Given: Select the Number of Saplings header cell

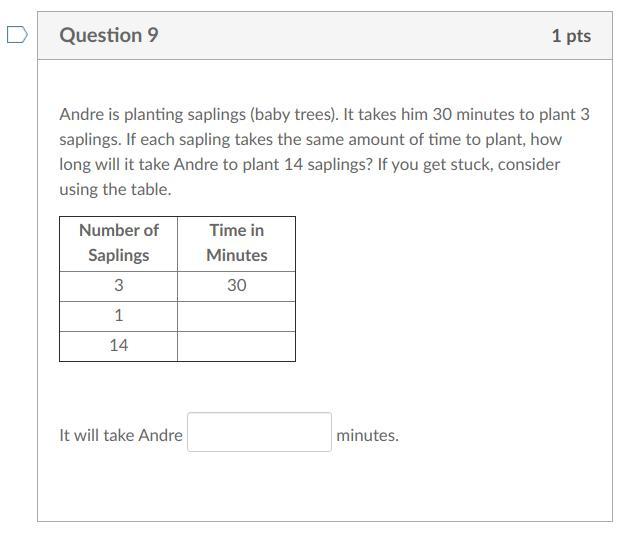Looking at the screenshot, I should (118, 243).
